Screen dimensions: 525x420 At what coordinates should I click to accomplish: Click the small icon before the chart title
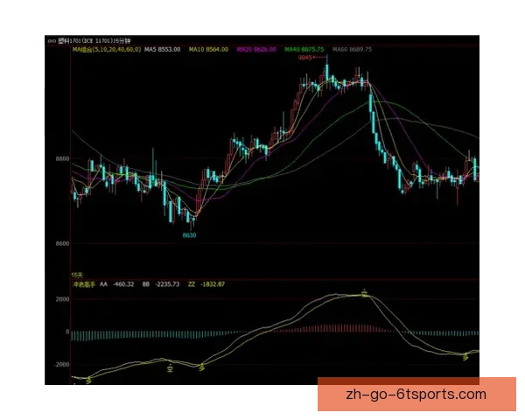click(x=51, y=40)
